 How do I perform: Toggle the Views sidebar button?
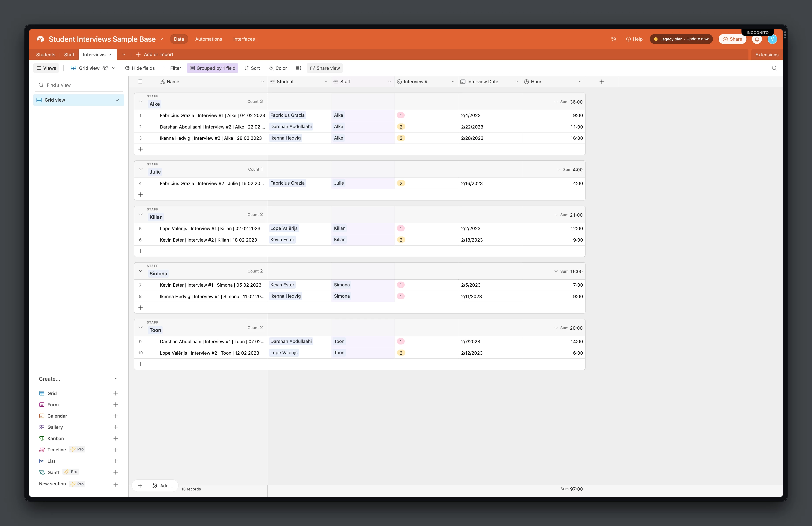click(46, 68)
